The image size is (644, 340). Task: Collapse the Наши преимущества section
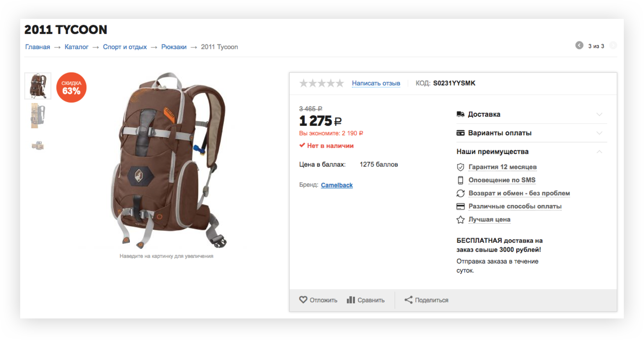[x=599, y=152]
